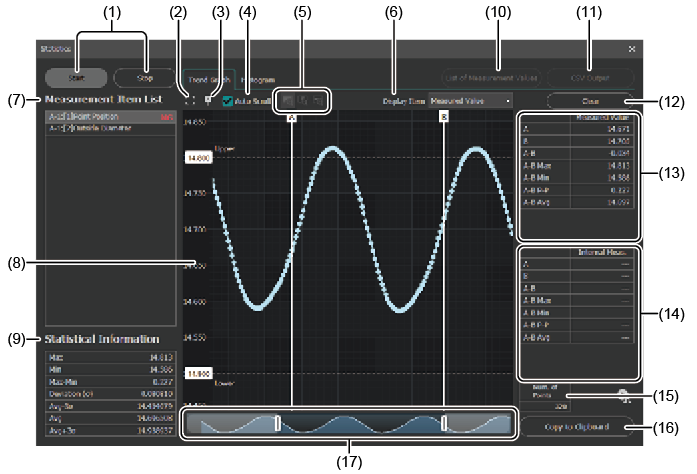697x474 pixels.
Task: Click the Clear button
Action: 587,101
